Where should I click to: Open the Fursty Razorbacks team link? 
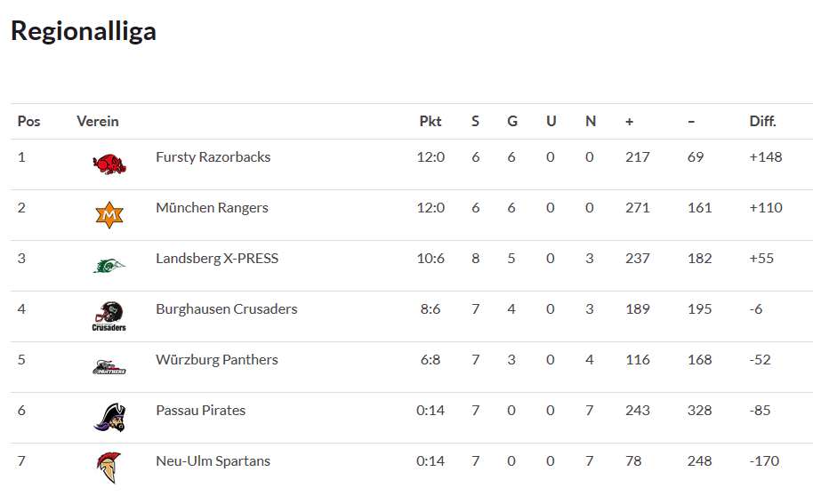pyautogui.click(x=213, y=157)
